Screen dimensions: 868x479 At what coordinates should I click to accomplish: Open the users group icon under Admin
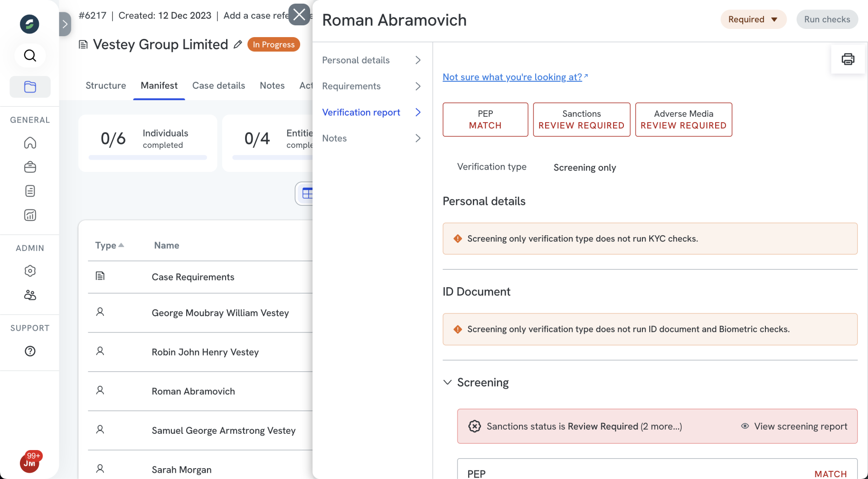tap(30, 295)
